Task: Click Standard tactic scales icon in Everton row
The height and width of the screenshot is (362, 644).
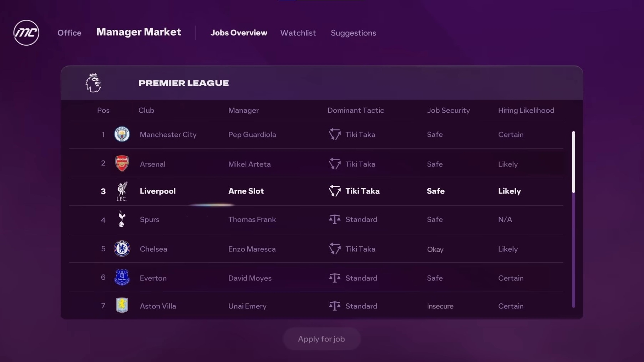Action: pos(334,278)
